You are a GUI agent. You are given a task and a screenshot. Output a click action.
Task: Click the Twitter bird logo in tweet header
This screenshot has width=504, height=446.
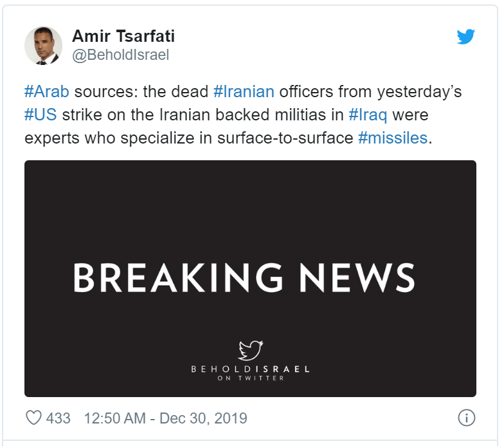point(466,37)
